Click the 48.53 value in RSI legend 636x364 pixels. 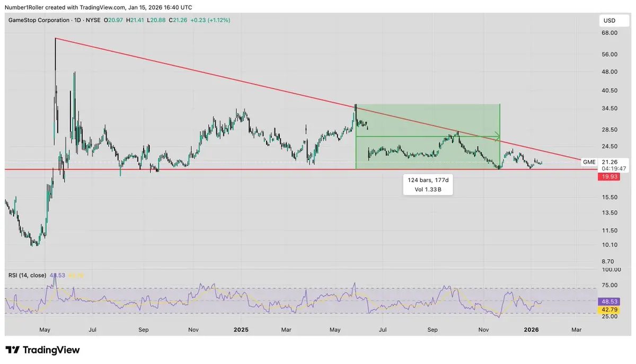[x=57, y=275]
